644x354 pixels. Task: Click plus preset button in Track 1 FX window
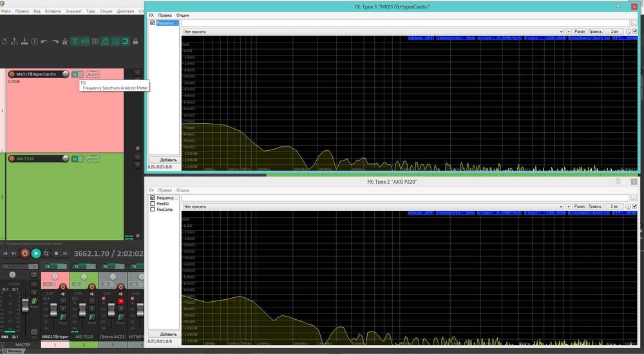pyautogui.click(x=569, y=32)
